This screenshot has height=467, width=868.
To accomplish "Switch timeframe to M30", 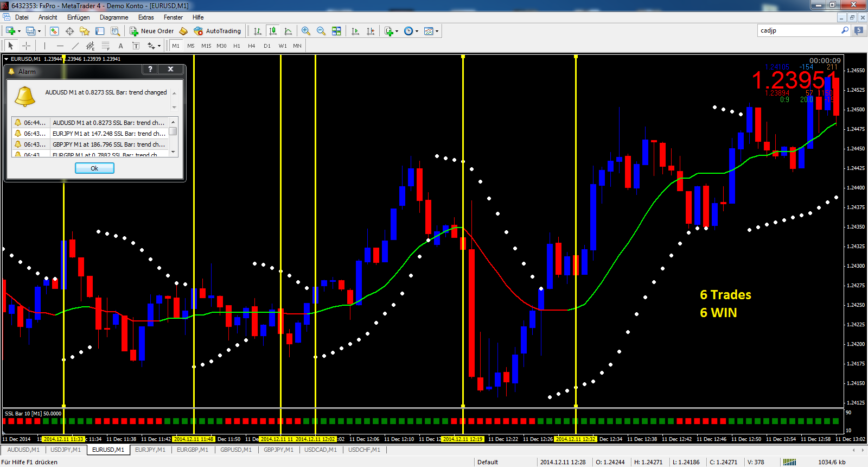I will click(221, 46).
